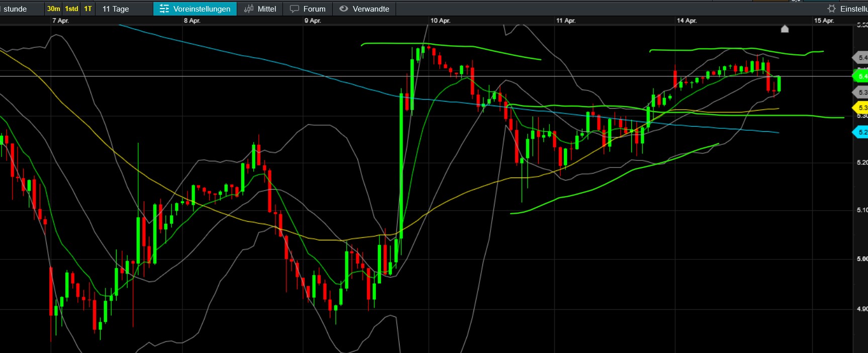Click the sliders icon beside Voreinstellungen
Image resolution: width=868 pixels, height=353 pixels.
164,9
